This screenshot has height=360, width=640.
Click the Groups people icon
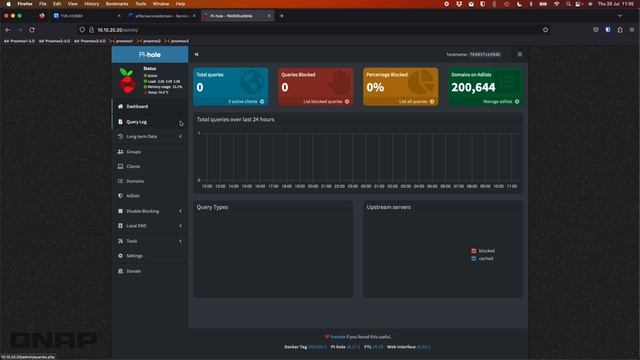[120, 151]
